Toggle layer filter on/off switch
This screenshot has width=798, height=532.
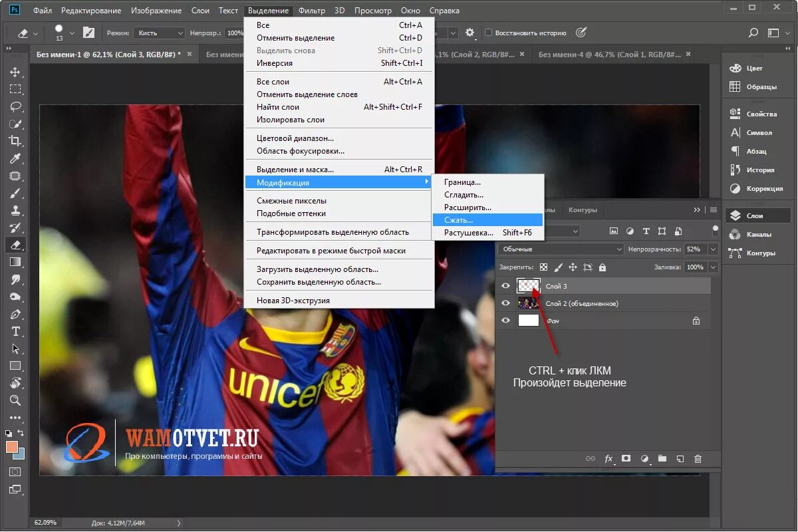pyautogui.click(x=716, y=230)
